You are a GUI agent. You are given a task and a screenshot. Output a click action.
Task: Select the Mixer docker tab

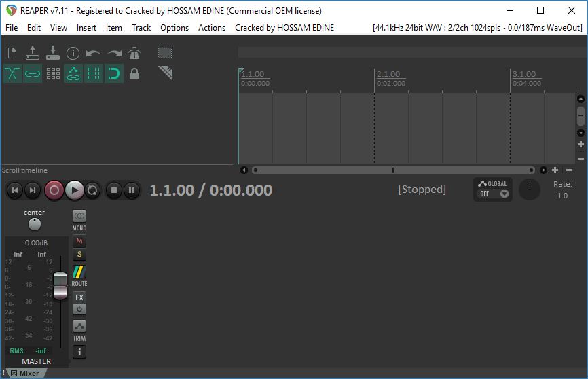click(x=29, y=374)
